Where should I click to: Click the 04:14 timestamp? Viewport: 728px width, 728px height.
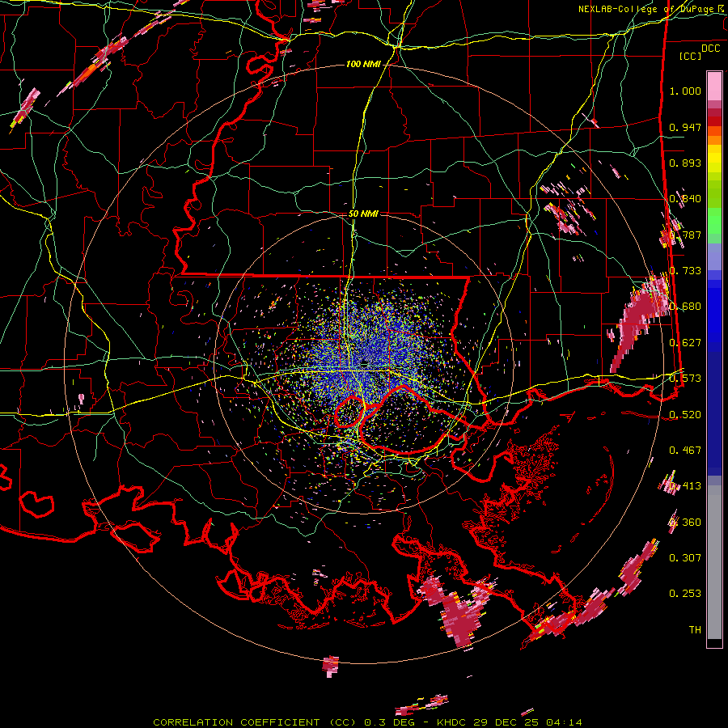[563, 722]
